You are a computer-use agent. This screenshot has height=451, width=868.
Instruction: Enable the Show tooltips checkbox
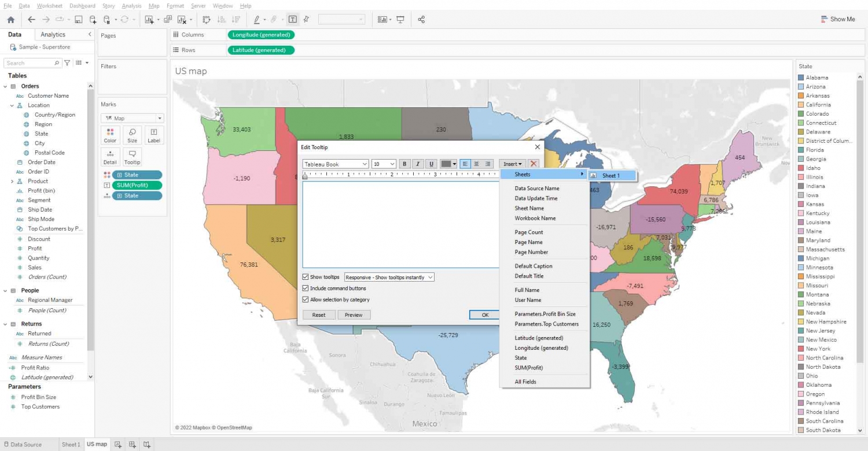click(305, 277)
